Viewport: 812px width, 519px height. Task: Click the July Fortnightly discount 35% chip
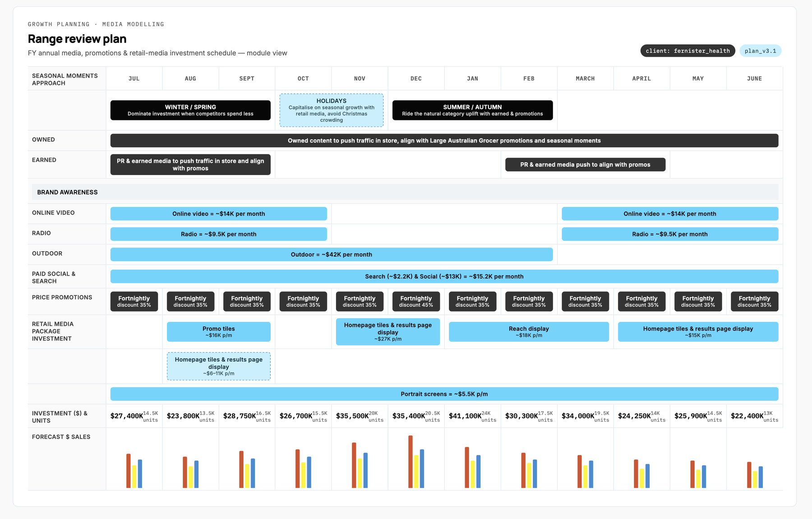click(x=134, y=301)
